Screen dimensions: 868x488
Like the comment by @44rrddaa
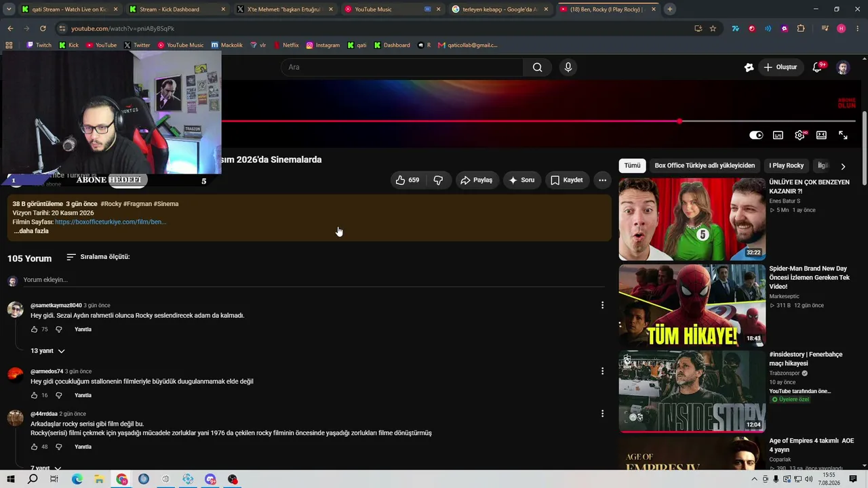coord(35,447)
